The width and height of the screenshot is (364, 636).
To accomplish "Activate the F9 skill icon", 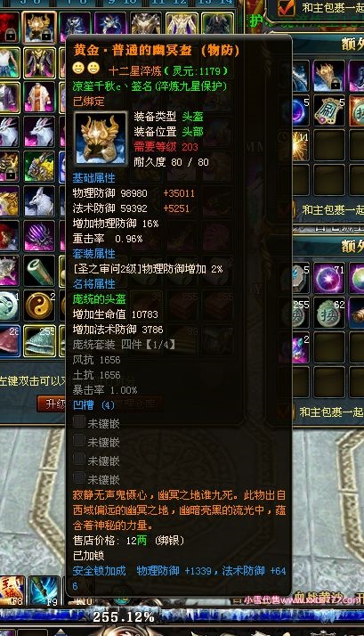I will 44,591.
